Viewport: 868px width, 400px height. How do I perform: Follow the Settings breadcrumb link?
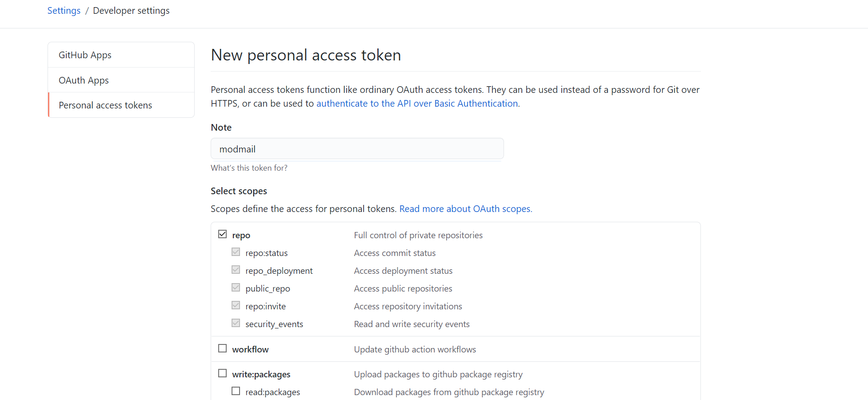point(64,11)
